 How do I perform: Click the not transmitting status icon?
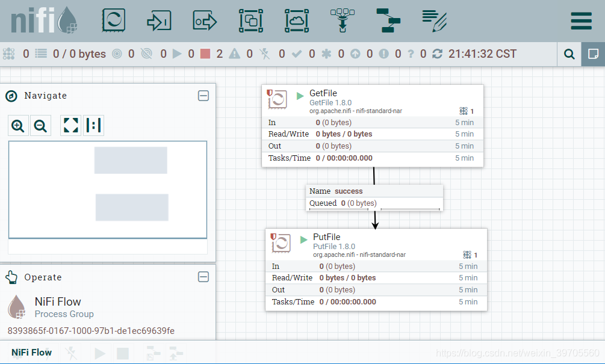(147, 54)
